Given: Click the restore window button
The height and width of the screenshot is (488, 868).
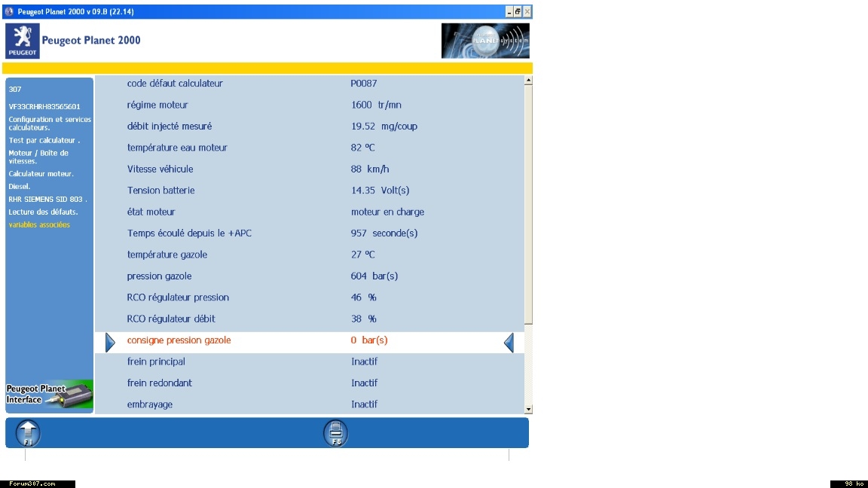Looking at the screenshot, I should click(x=518, y=12).
